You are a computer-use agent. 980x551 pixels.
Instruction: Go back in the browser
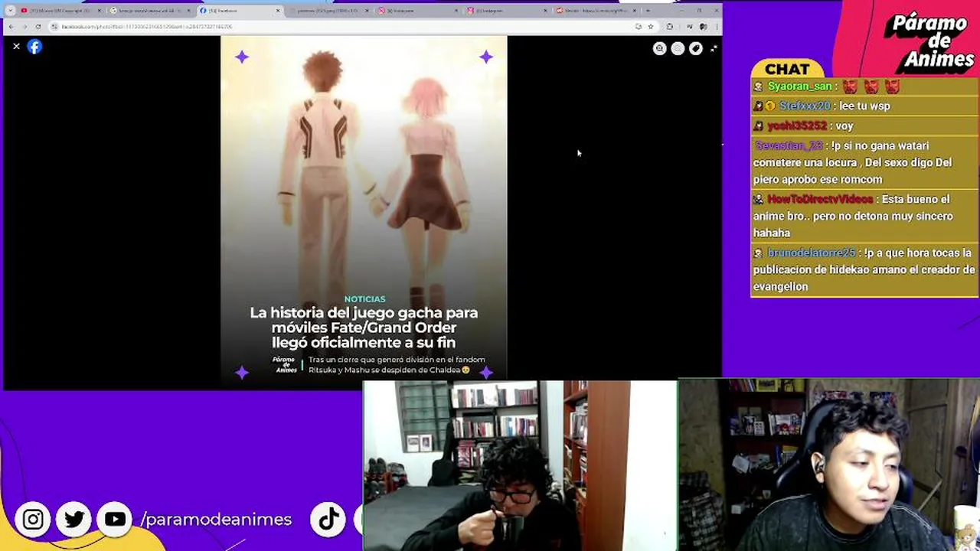(x=11, y=27)
